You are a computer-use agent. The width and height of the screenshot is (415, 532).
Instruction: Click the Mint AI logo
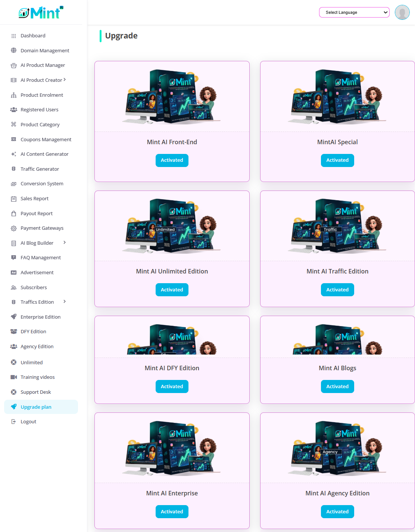coord(41,12)
